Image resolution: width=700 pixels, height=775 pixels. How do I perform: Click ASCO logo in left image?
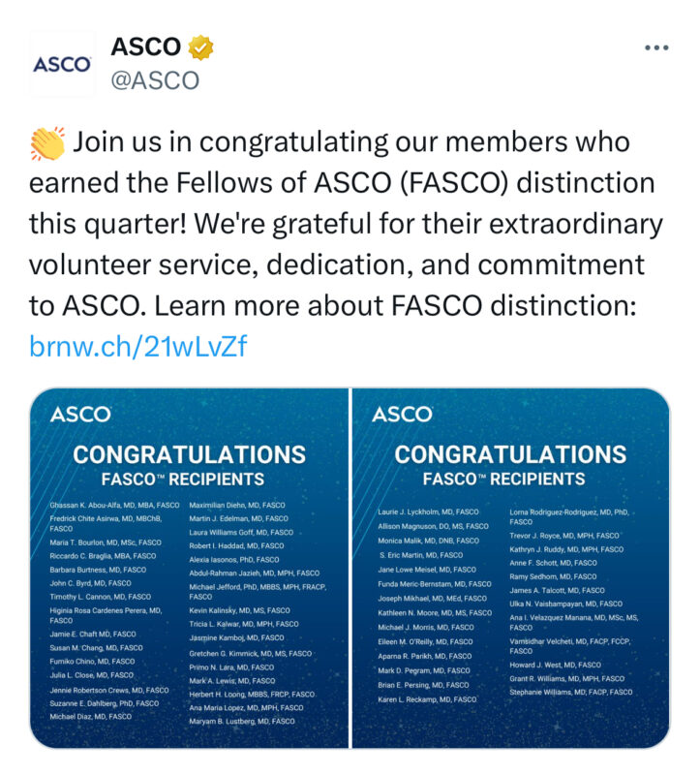(x=80, y=415)
